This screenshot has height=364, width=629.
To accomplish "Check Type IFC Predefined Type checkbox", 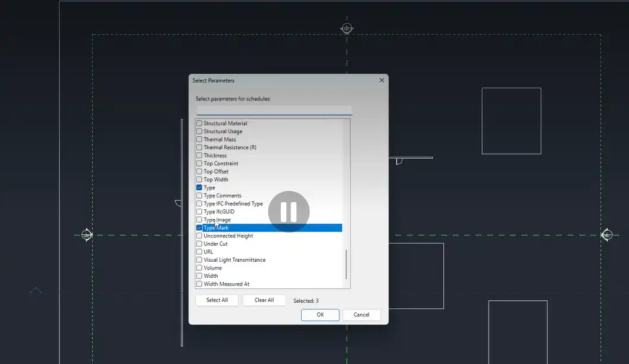I will [x=199, y=203].
